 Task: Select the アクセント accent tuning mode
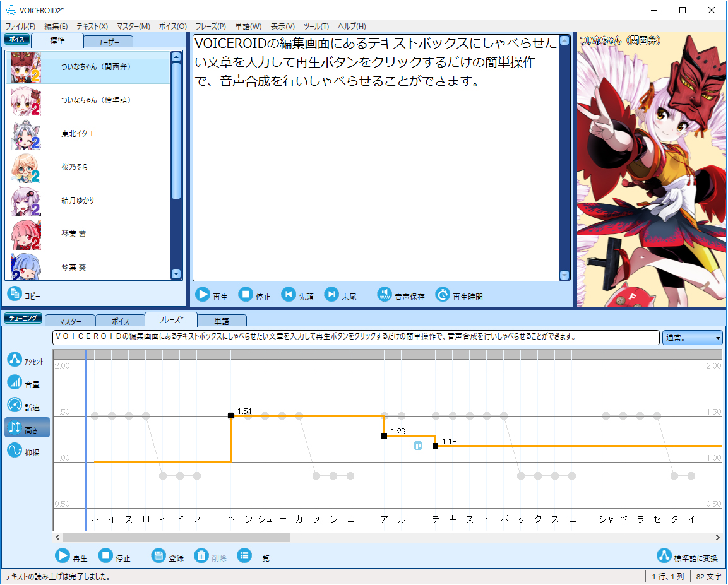pos(26,360)
